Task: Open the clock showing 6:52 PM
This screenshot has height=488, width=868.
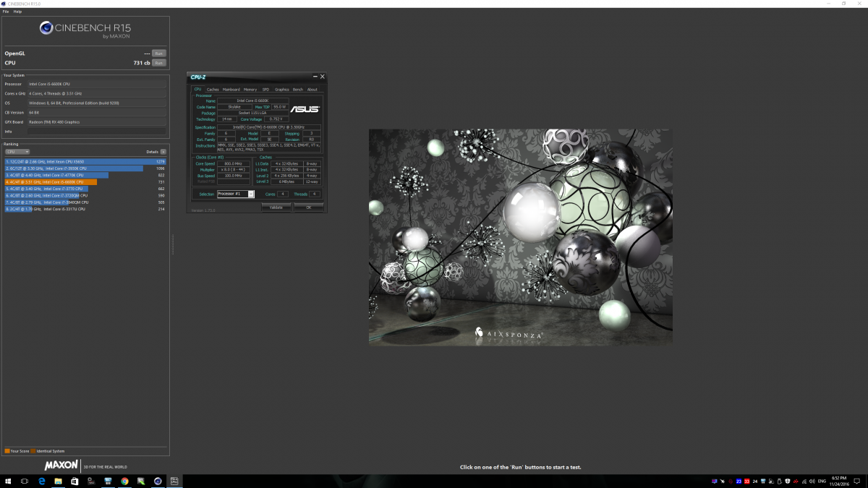Action: pos(839,481)
